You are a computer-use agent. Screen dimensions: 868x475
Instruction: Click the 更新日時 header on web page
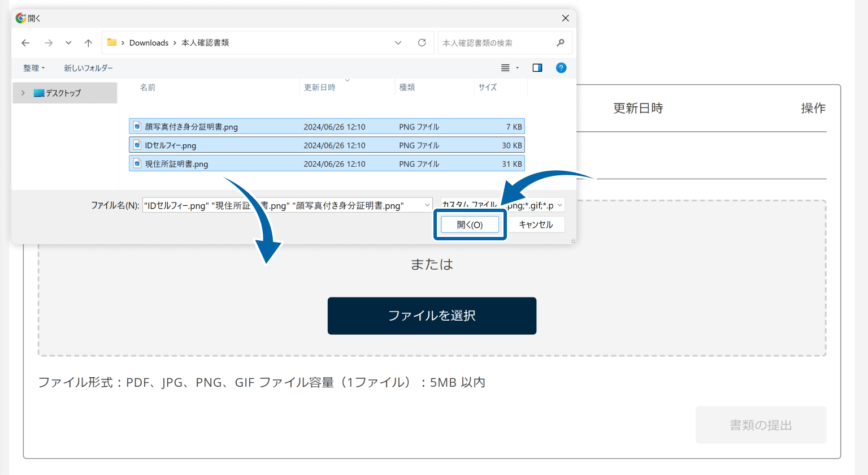638,108
